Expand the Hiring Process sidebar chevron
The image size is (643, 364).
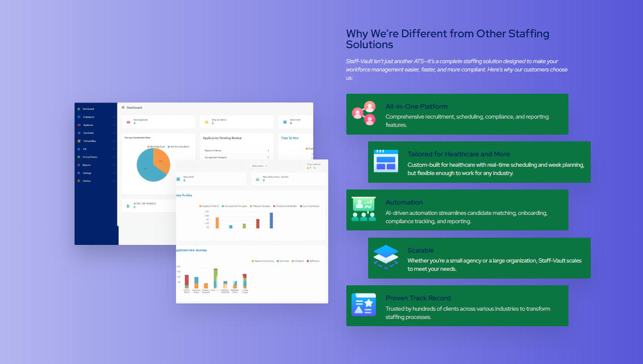coord(114,157)
